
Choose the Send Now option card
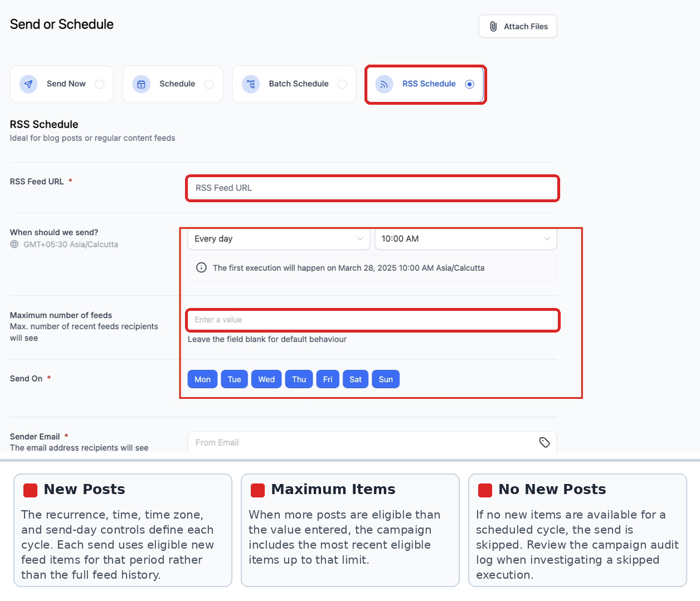(61, 84)
